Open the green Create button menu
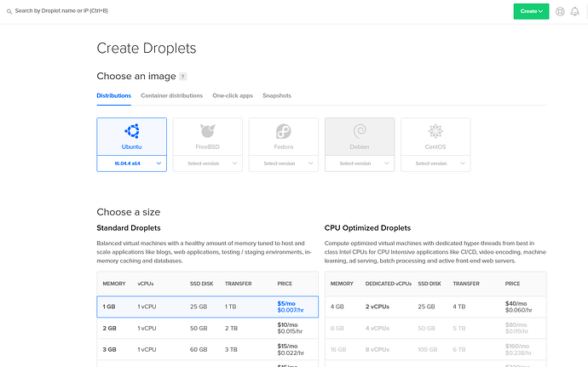The height and width of the screenshot is (367, 588). [531, 11]
